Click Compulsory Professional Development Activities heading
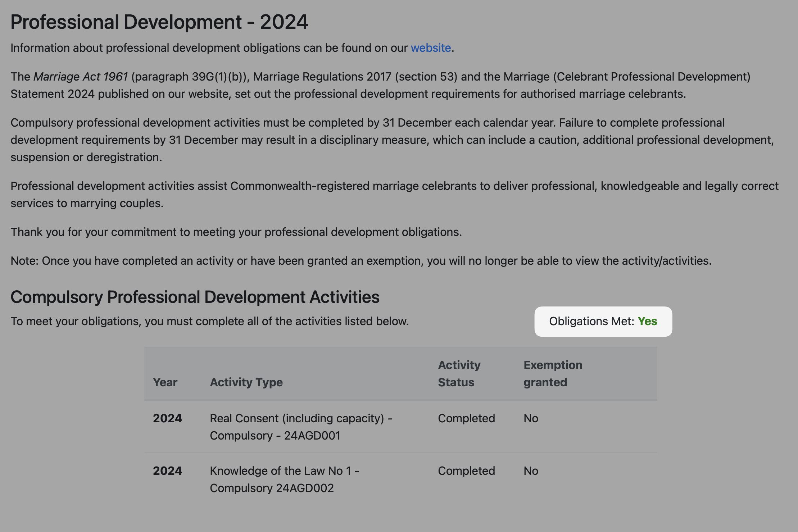 click(195, 297)
